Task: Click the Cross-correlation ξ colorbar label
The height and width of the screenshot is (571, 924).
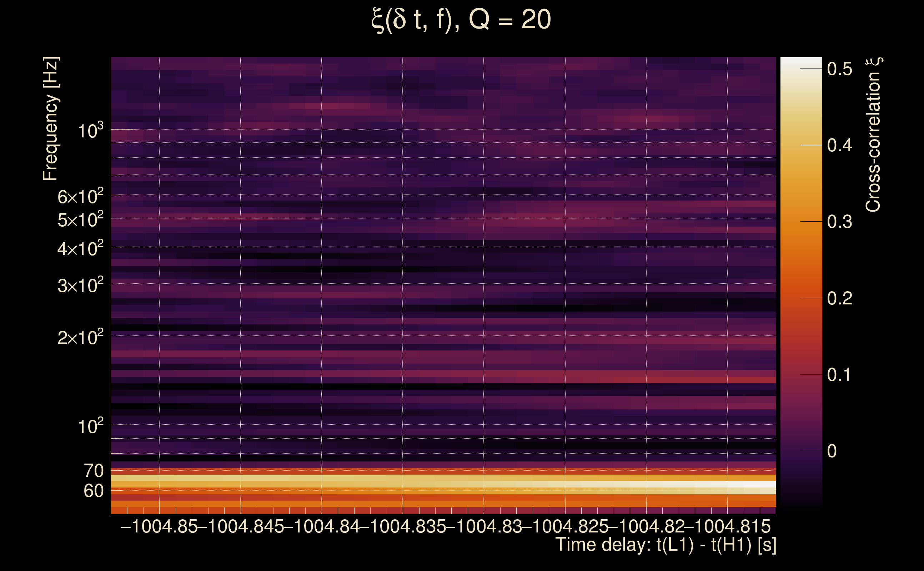Action: coord(873,135)
